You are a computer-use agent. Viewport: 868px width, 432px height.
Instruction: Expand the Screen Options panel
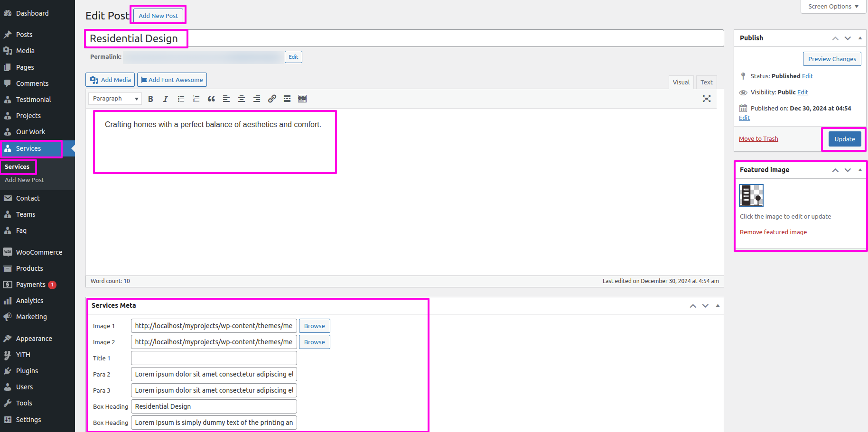point(833,7)
